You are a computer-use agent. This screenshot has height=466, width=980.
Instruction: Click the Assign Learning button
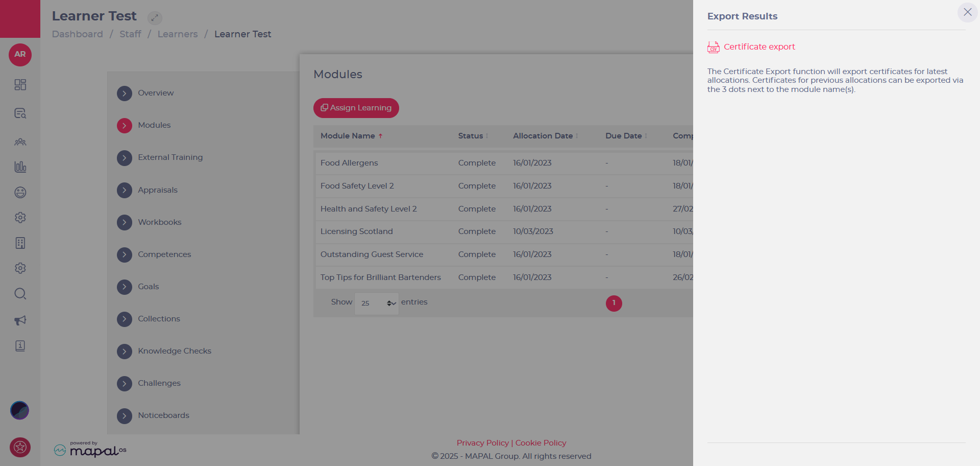click(x=356, y=108)
